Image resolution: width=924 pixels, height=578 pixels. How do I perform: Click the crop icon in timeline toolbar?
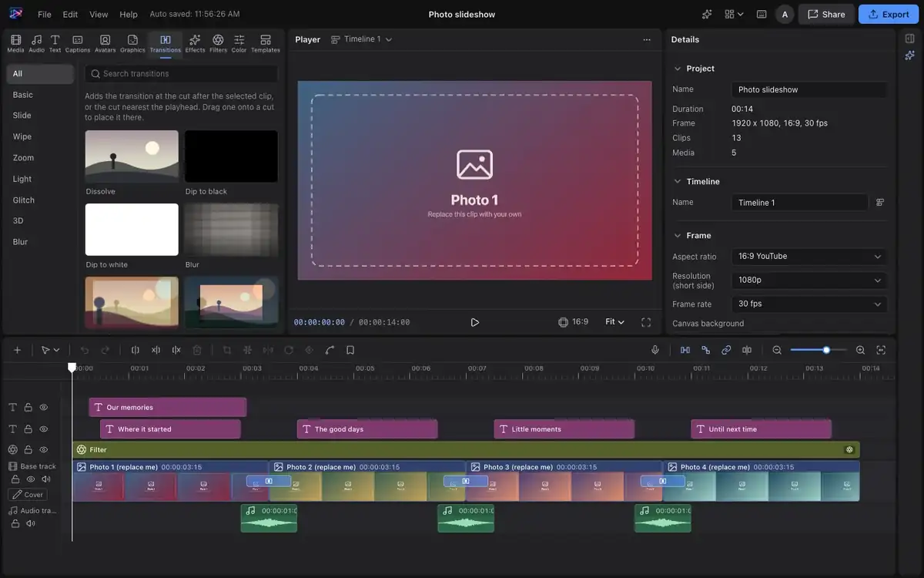pyautogui.click(x=227, y=350)
